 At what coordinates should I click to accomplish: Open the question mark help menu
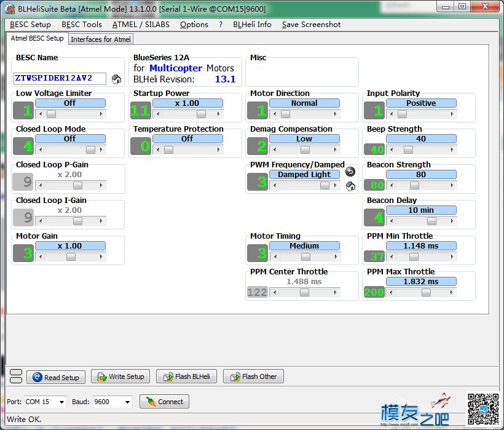221,25
